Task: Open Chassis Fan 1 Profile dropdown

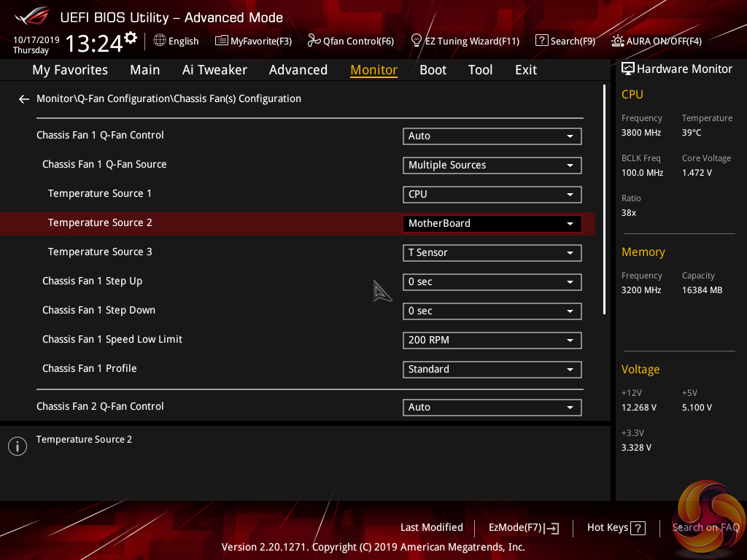Action: click(492, 370)
